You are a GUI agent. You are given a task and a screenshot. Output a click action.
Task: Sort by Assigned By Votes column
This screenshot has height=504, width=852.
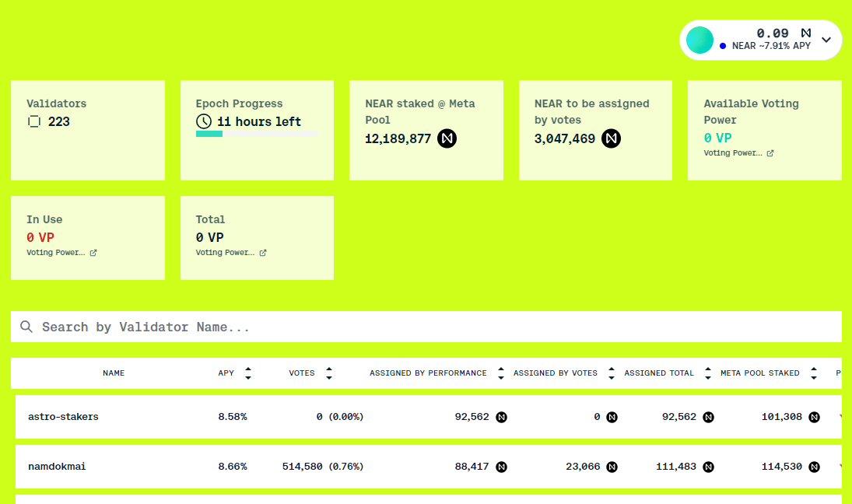coord(612,373)
